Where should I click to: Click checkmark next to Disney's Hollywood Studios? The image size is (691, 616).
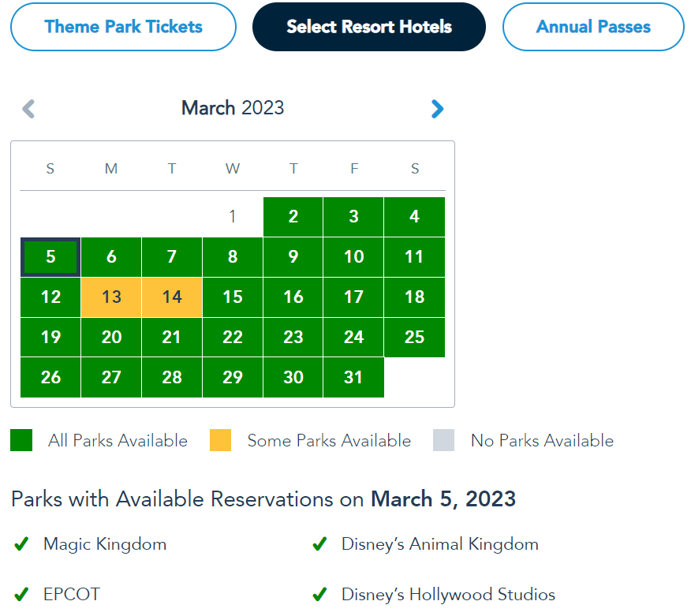(319, 594)
